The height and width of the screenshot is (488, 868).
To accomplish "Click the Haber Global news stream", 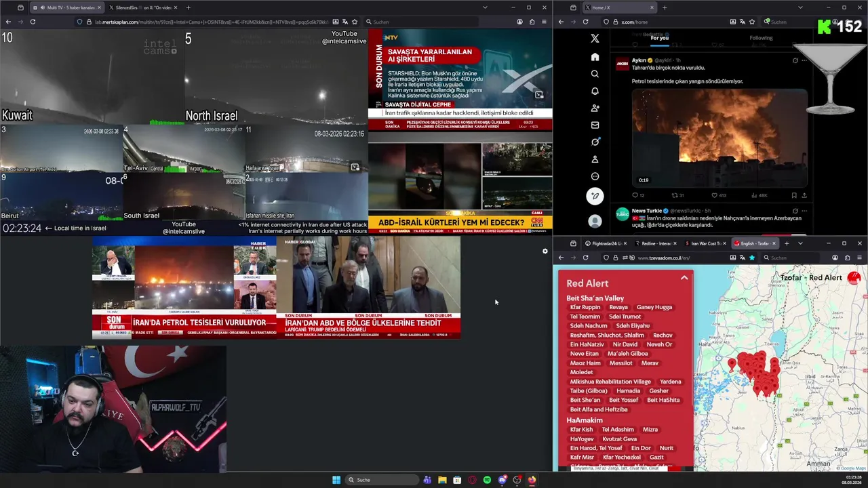I will [x=368, y=287].
